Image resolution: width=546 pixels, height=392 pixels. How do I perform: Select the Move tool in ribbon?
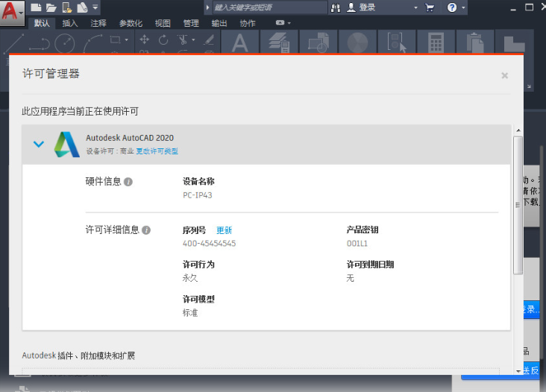click(x=145, y=39)
